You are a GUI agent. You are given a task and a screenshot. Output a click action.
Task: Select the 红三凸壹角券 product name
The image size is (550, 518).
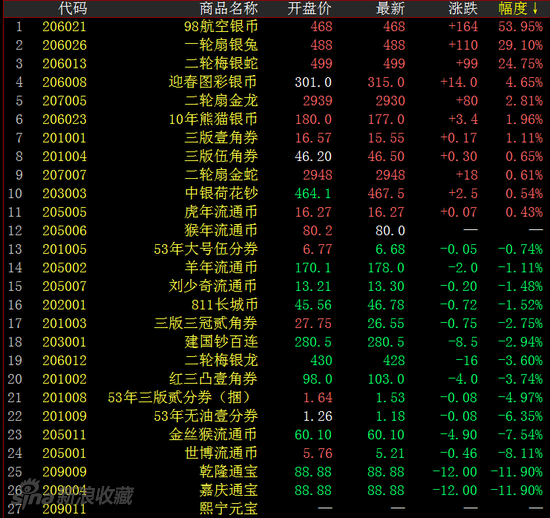point(213,379)
